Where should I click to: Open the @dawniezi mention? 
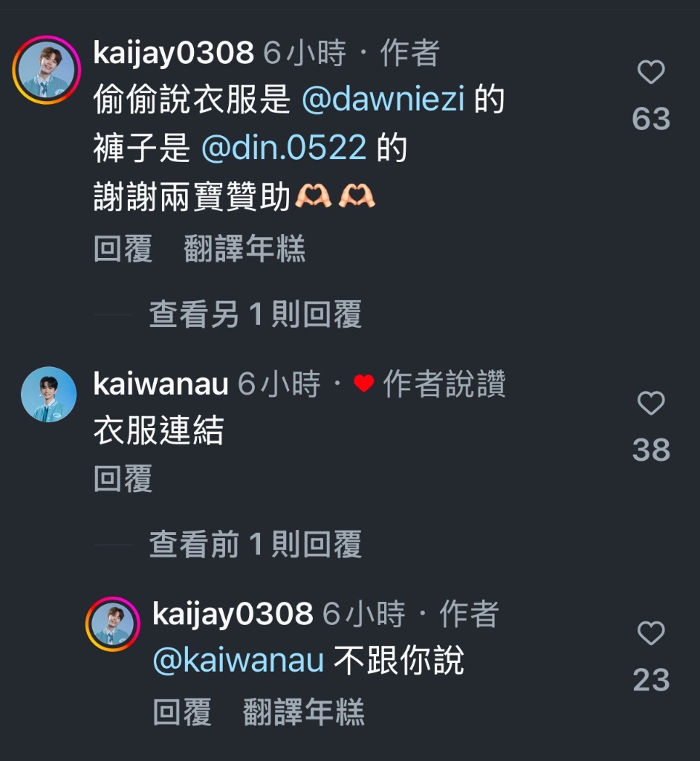pyautogui.click(x=383, y=99)
